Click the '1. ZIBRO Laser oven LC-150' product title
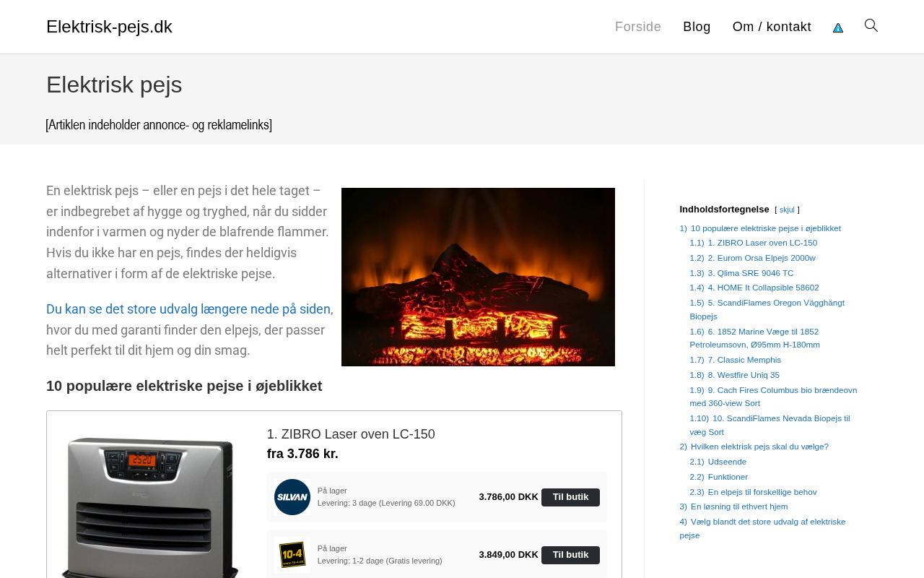Viewport: 924px width, 578px height. pyautogui.click(x=351, y=434)
